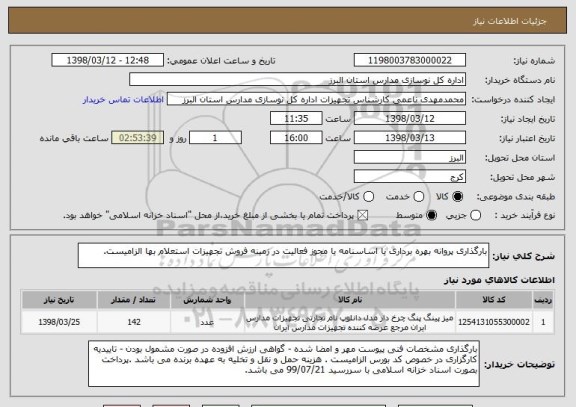Click the unit cell عدد

point(207,322)
